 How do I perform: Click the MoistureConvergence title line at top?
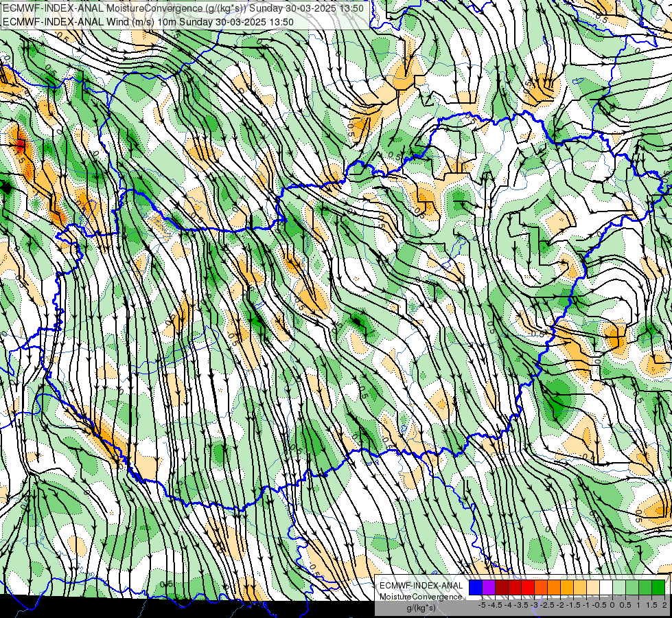(183, 8)
